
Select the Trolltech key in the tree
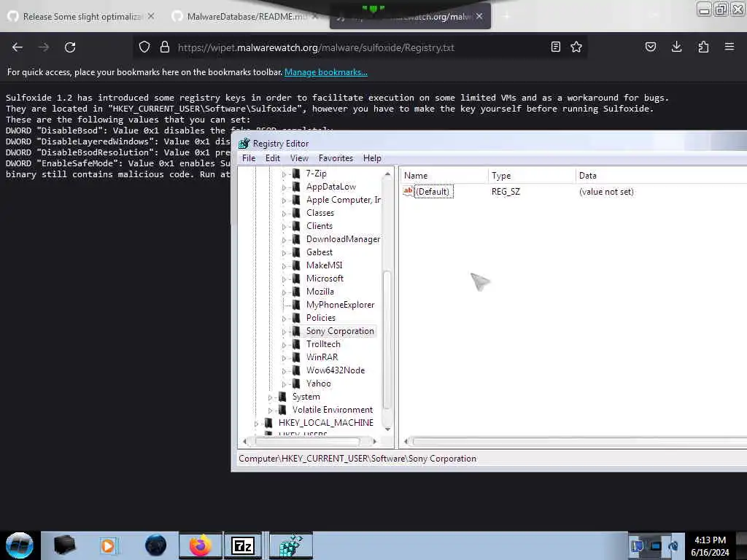(x=323, y=344)
